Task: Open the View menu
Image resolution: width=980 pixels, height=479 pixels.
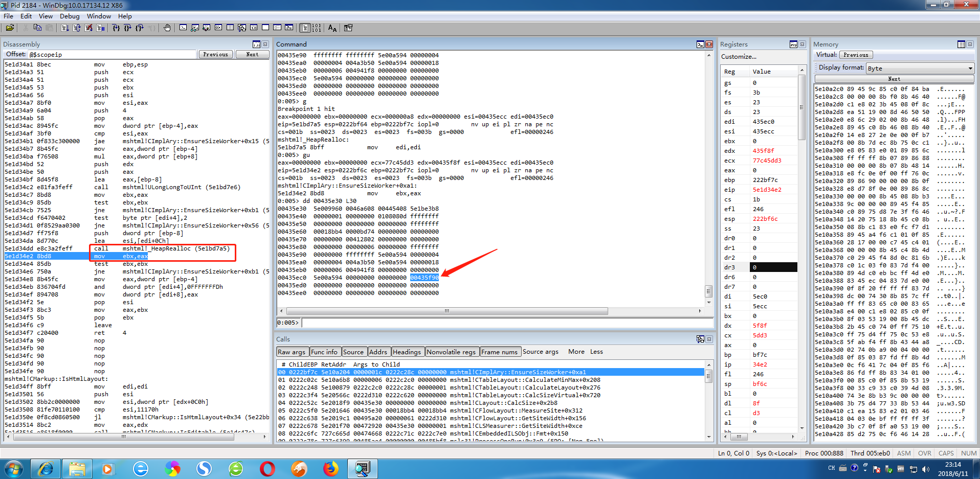Action: [46, 16]
